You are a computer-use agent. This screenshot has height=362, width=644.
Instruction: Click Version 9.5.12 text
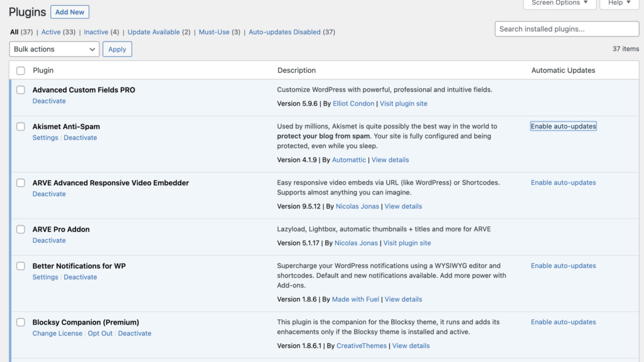click(299, 206)
